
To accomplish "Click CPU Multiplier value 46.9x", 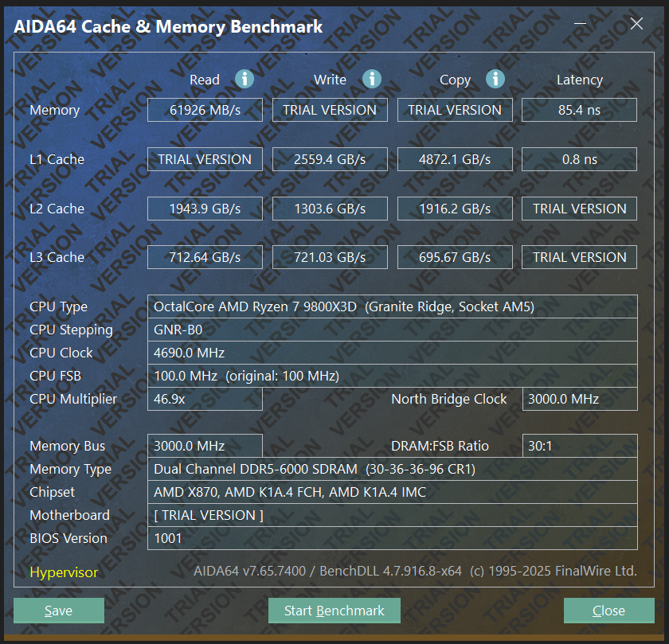I will click(x=205, y=399).
